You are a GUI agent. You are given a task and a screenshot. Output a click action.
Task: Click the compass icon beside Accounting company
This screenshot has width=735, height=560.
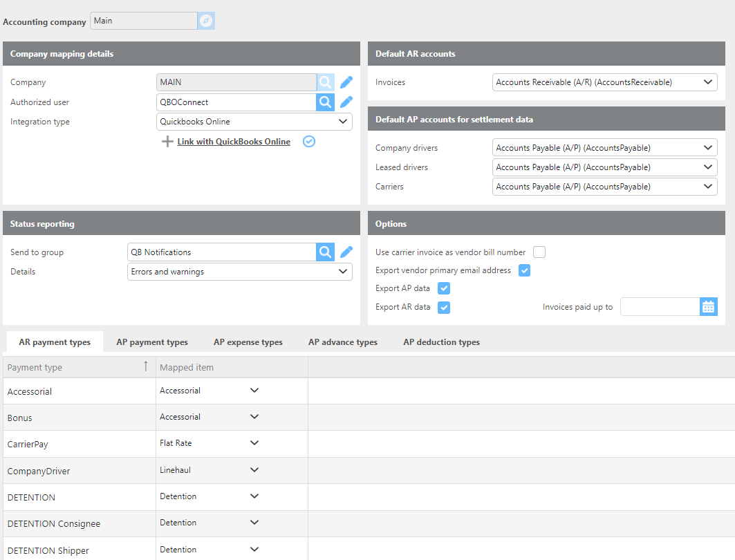[206, 21]
